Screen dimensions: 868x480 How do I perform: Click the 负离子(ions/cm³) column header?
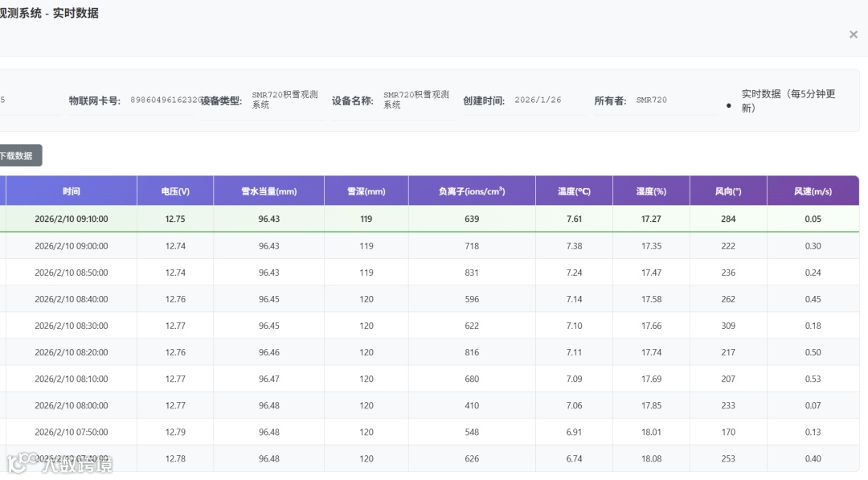pyautogui.click(x=472, y=191)
